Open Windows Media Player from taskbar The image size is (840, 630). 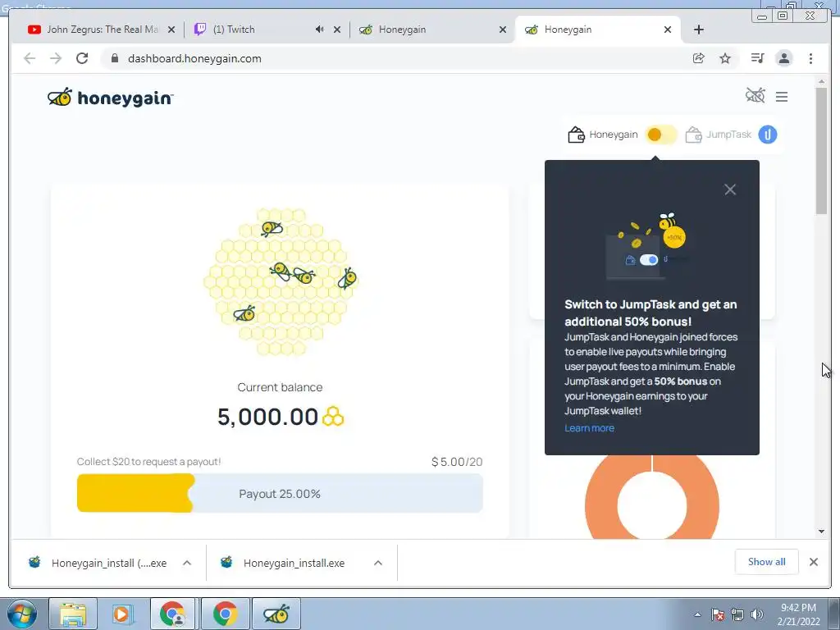pos(122,614)
